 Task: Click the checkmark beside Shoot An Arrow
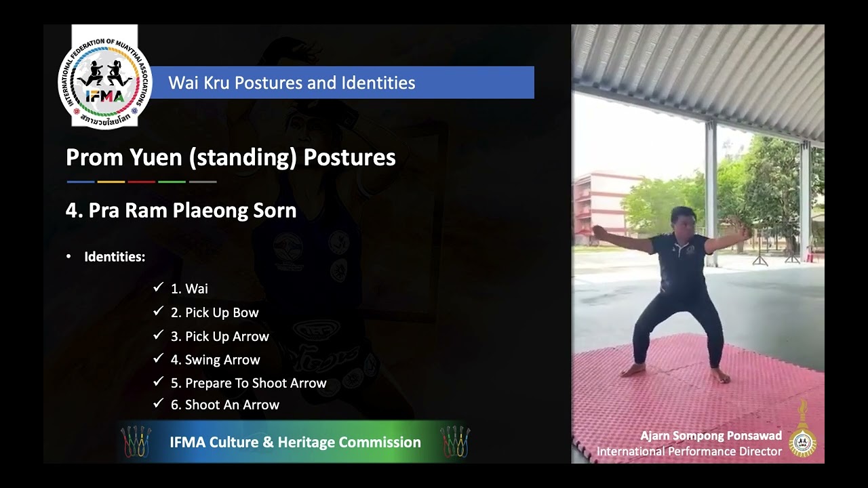point(158,403)
